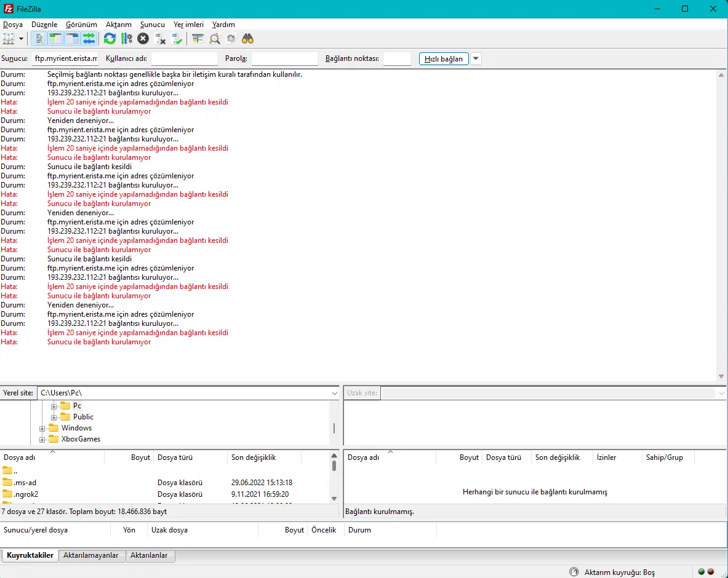Click local file list scrollbar thumb
728x578 pixels.
[334, 465]
